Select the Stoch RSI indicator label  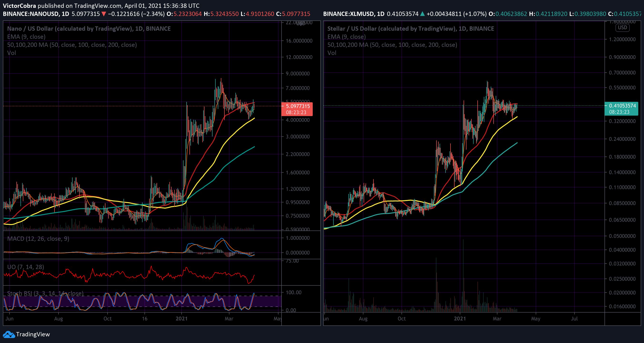coord(45,293)
